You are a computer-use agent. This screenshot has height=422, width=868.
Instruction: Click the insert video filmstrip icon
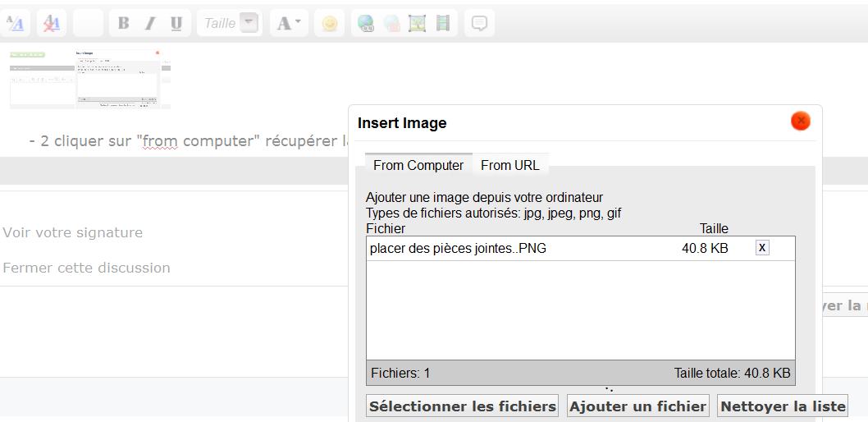443,24
